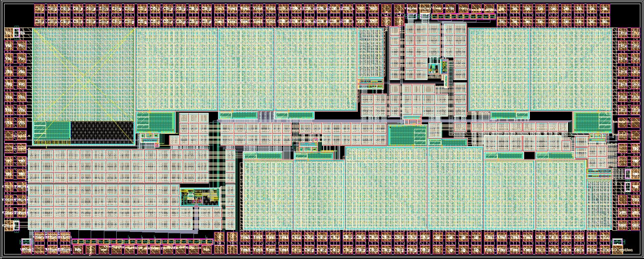Select the Vfb pad in bottom-left pad row
The width and height of the screenshot is (644, 259).
78,249
